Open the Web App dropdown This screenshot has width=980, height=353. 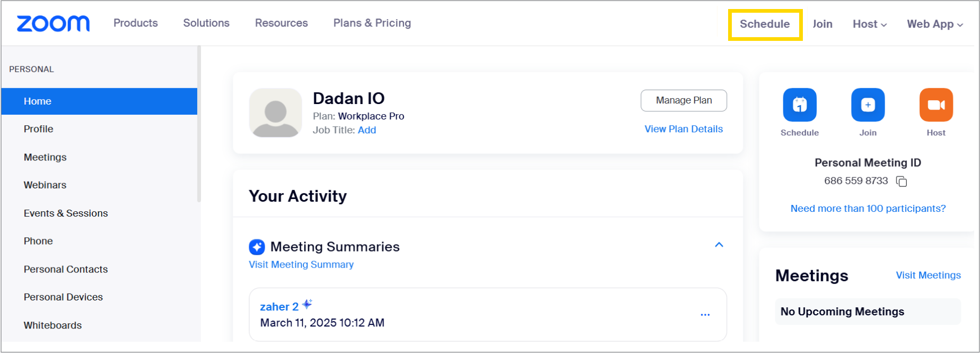tap(934, 24)
